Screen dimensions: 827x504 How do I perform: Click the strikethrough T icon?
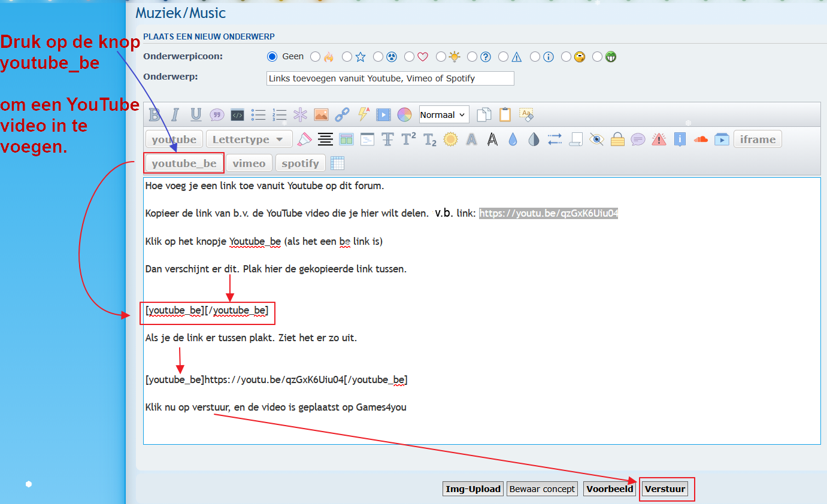pos(387,139)
